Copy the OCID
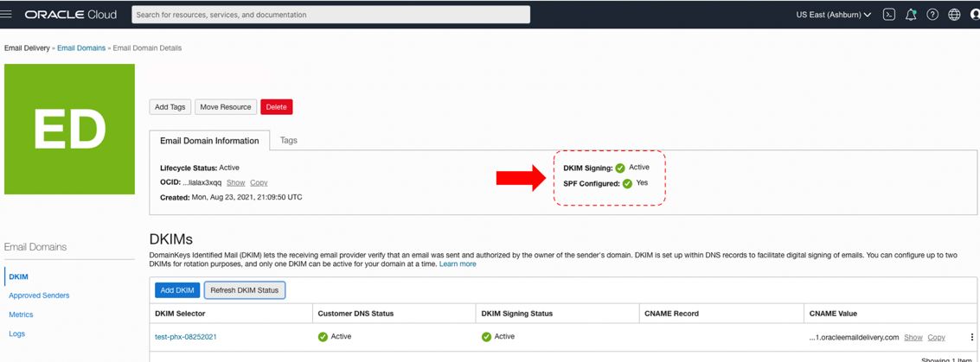This screenshot has height=362, width=980. (x=259, y=183)
